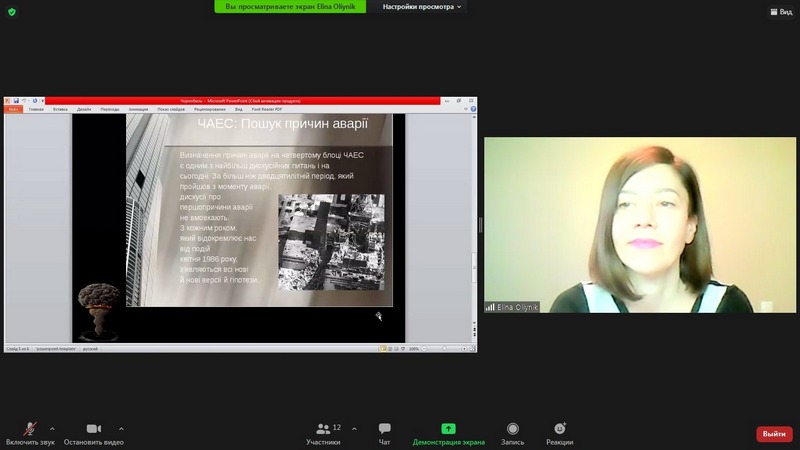Image resolution: width=800 pixels, height=450 pixels.
Task: Click zoom slider handle in PowerPoint status bar
Action: click(444, 348)
